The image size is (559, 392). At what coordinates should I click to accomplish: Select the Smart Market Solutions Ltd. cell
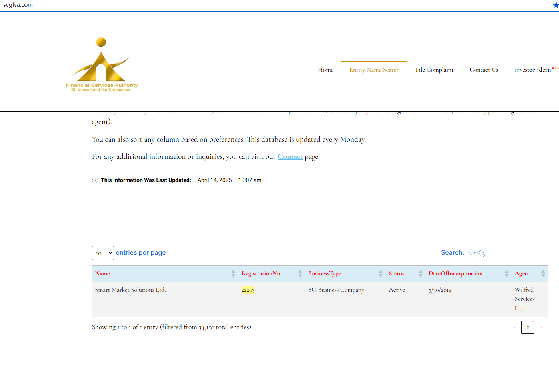[130, 290]
